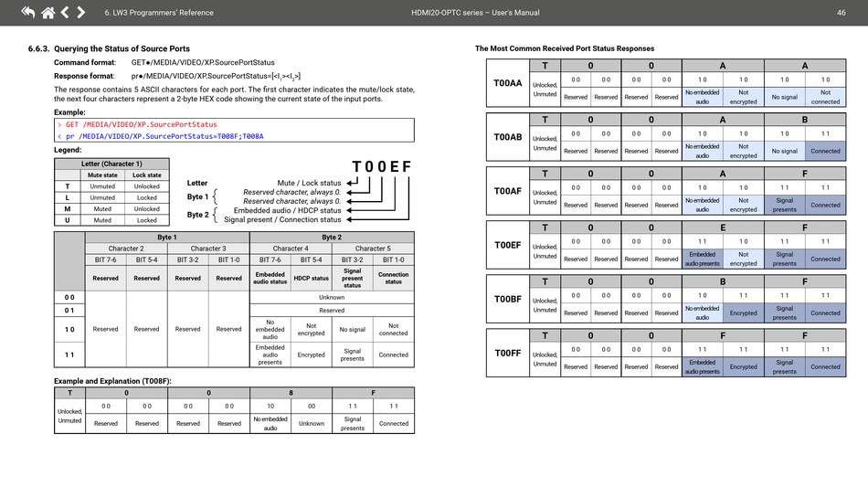Select the red GET /MEDIA/VIDEO/XP.SourcePortStatus command line
868x487 pixels.
pos(137,124)
